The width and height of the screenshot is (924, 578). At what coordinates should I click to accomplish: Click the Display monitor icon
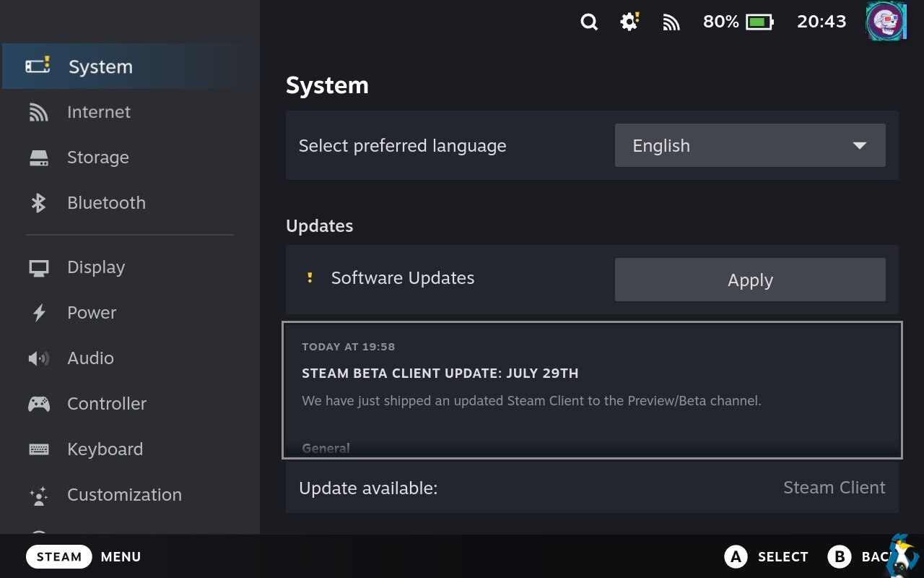pyautogui.click(x=38, y=268)
